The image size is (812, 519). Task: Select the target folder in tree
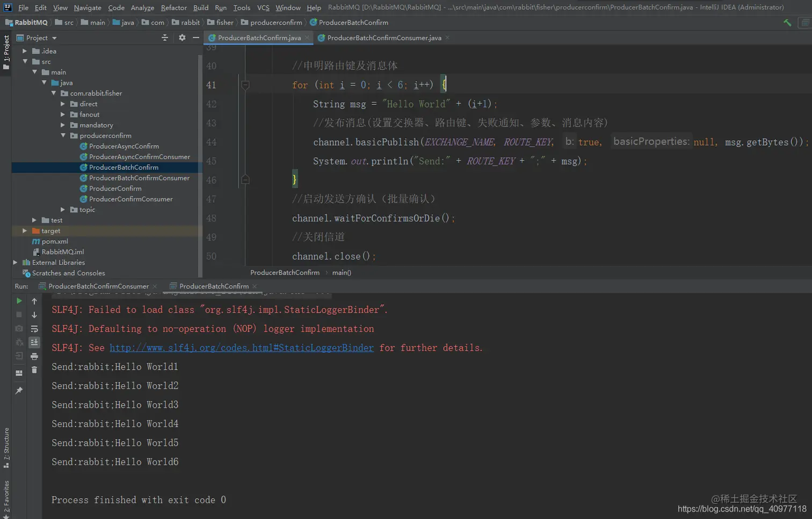tap(50, 231)
